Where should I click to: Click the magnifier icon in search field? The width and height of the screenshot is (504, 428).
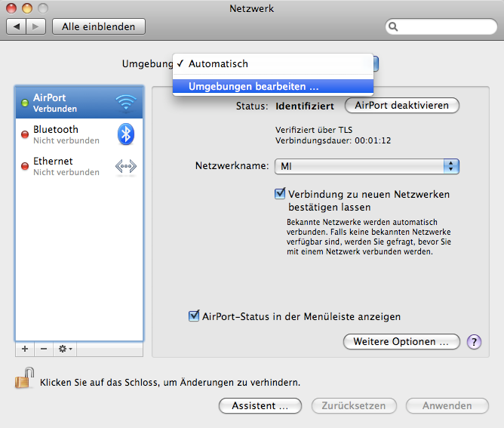point(393,26)
